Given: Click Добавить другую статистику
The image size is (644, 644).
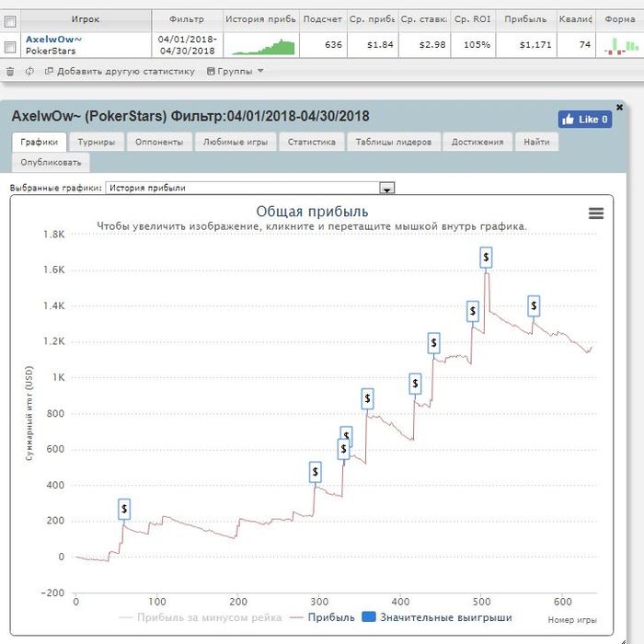Looking at the screenshot, I should (x=120, y=72).
